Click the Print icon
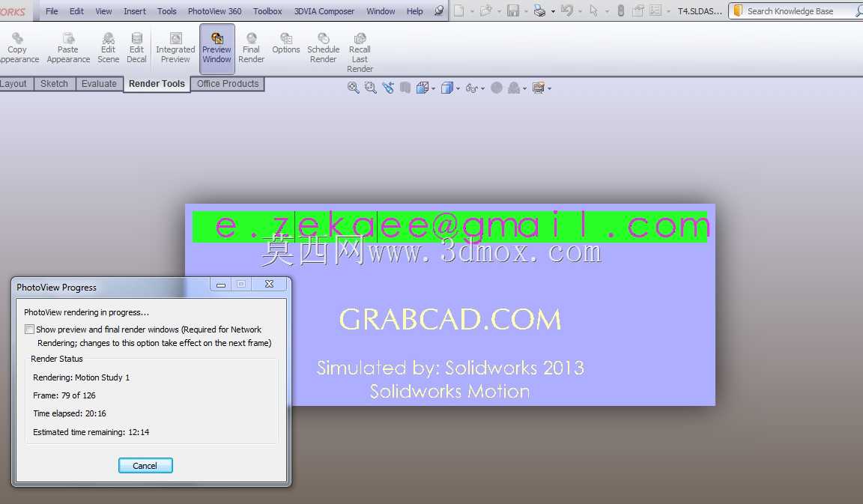This screenshot has height=504, width=863. coord(540,10)
